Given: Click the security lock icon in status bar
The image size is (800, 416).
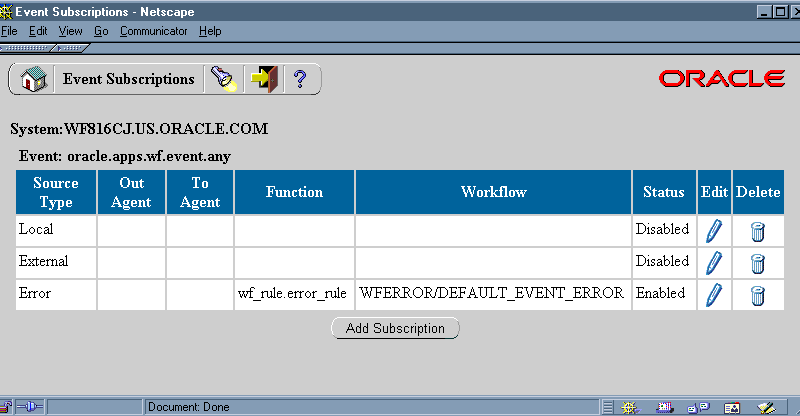Looking at the screenshot, I should 8,407.
